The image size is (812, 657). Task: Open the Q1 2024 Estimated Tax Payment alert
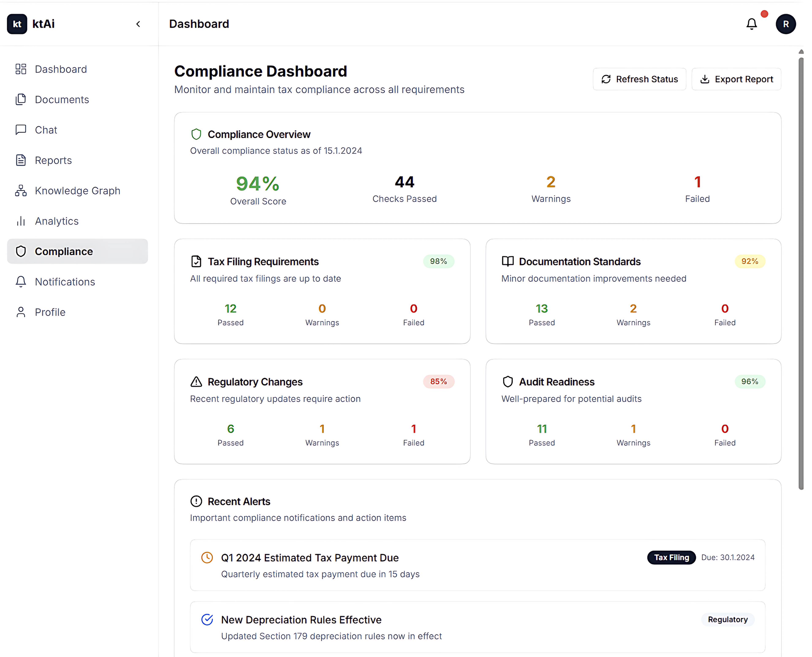(x=310, y=558)
